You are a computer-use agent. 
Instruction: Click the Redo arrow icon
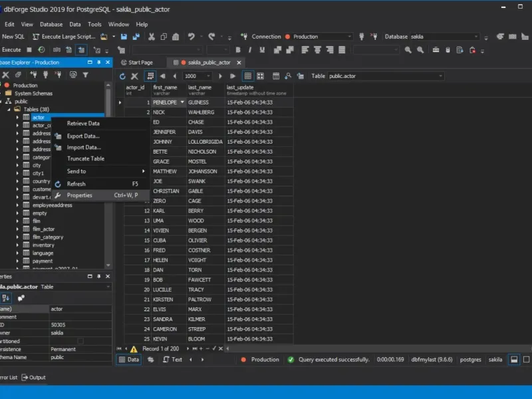point(211,37)
